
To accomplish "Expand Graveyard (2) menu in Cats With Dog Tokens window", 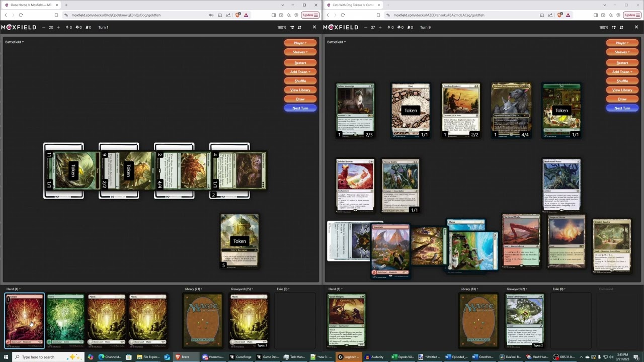I will [517, 289].
